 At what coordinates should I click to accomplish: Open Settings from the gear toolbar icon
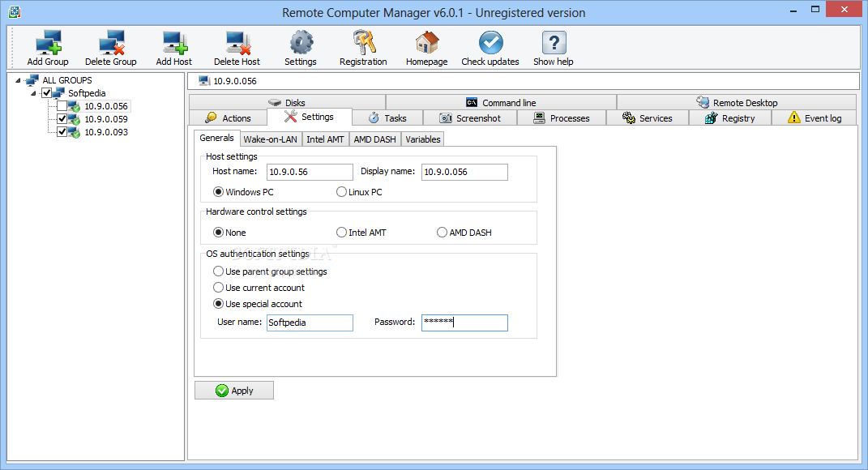[301, 42]
